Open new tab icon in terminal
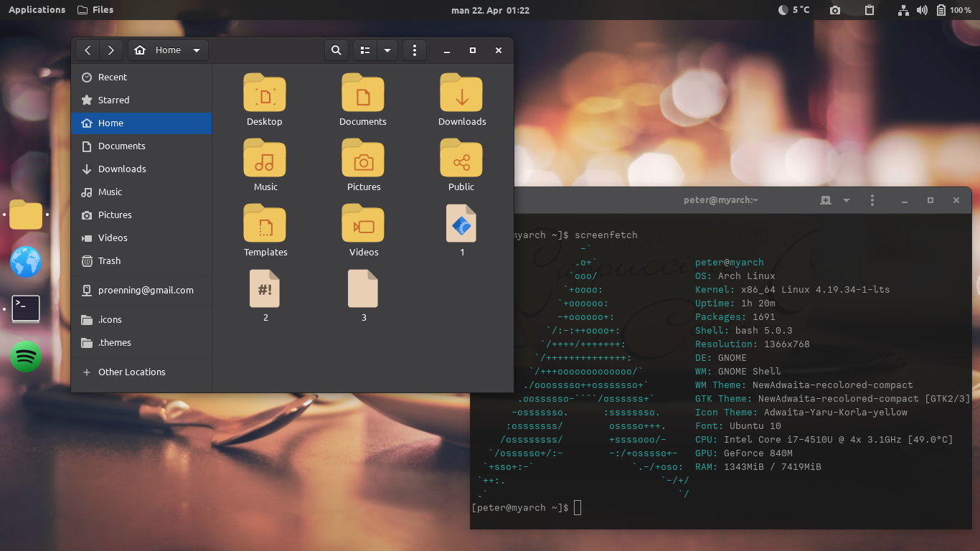Screen dimensions: 980x551 coord(826,200)
